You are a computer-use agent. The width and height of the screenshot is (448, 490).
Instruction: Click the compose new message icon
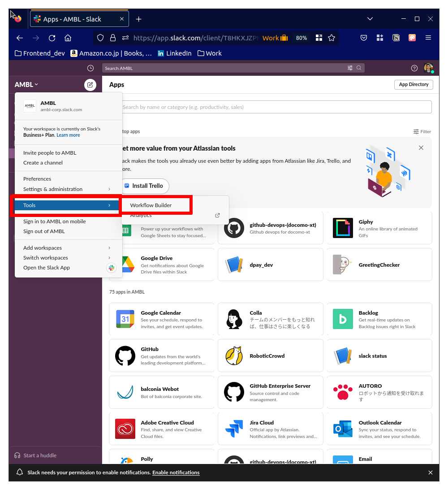[90, 85]
